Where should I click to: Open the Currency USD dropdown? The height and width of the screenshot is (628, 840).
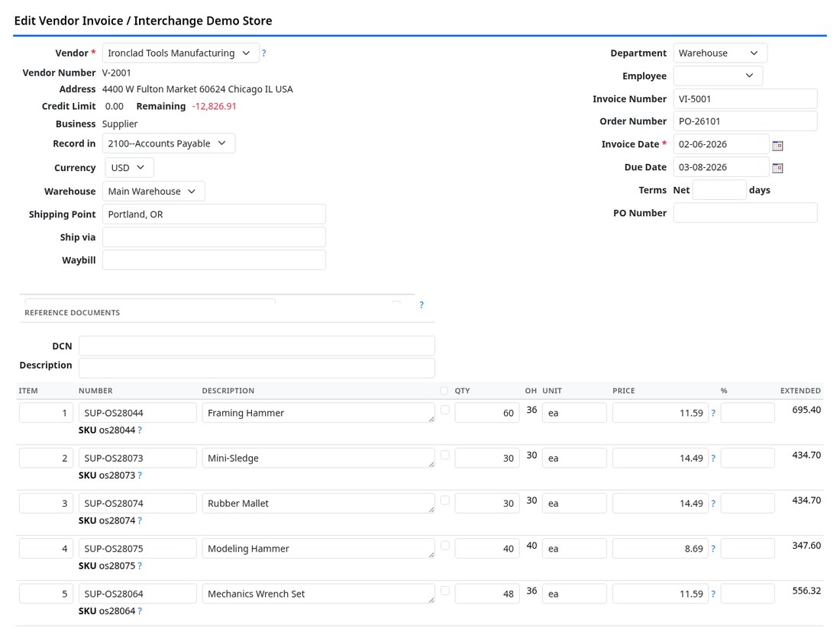point(129,168)
